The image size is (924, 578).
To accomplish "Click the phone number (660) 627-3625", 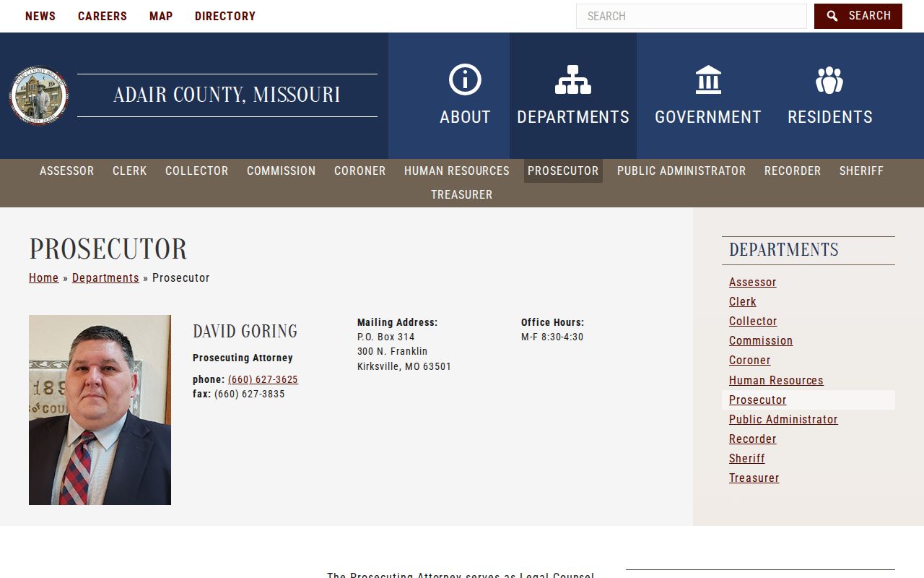I will click(263, 379).
